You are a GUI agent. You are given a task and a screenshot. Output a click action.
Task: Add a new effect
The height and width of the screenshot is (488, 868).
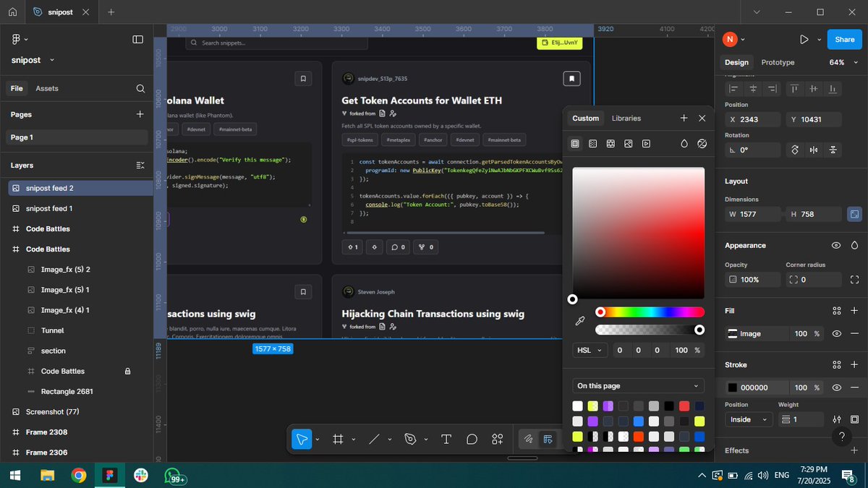[854, 450]
